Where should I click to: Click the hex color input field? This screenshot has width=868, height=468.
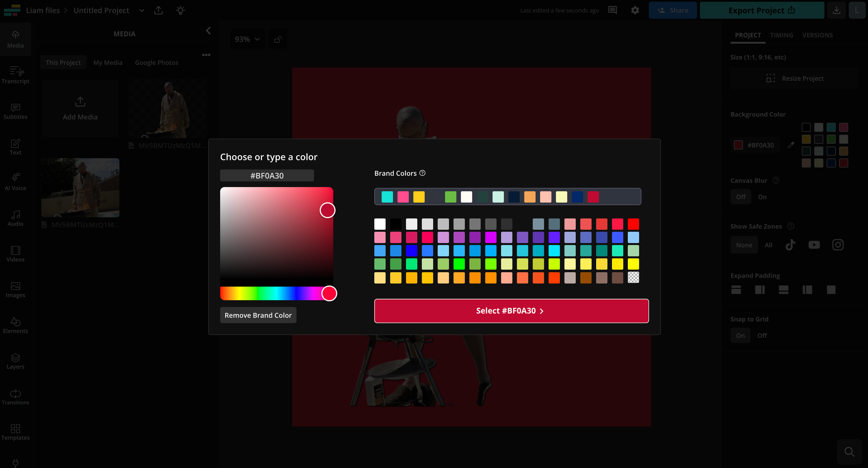pos(267,175)
